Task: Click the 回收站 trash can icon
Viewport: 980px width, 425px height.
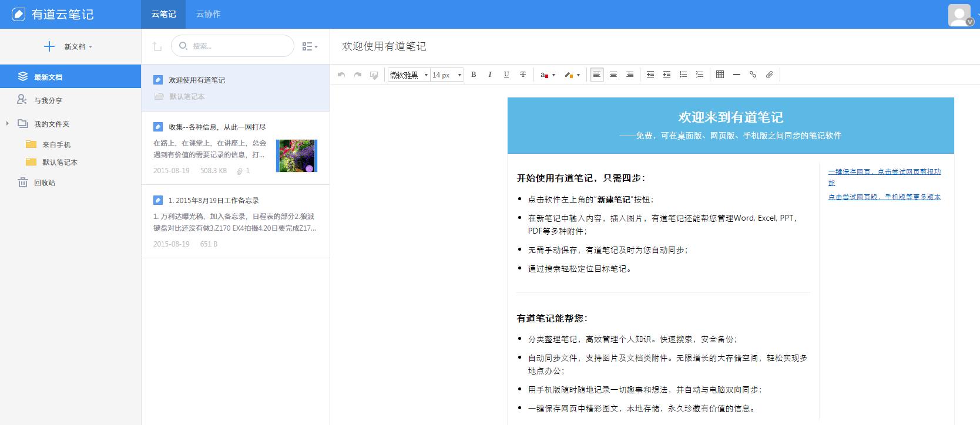Action: (23, 182)
